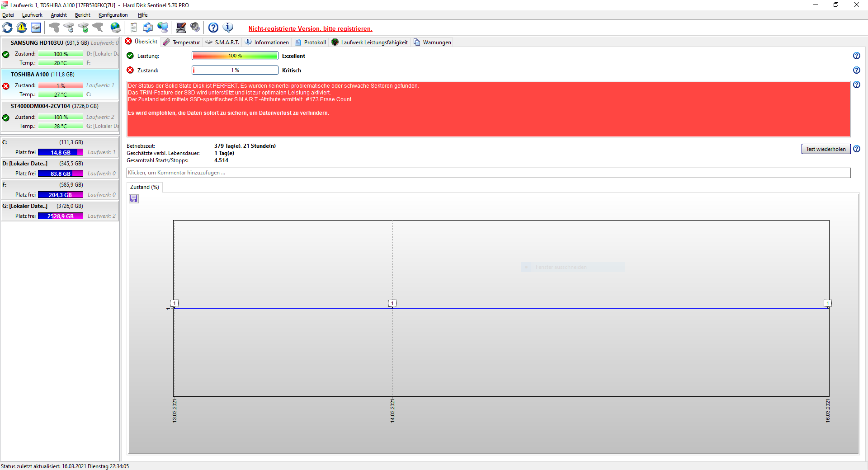Click help icon beside Test wiederholen button
This screenshot has height=470, width=868.
[857, 149]
